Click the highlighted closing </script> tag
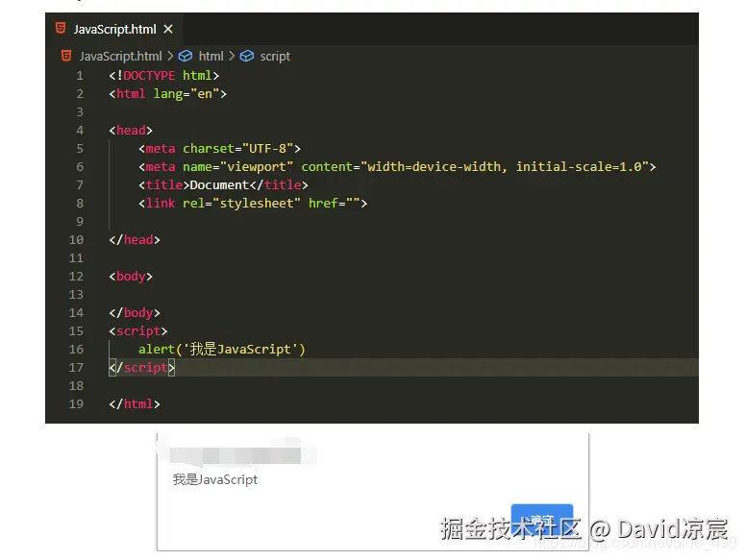746x560 pixels. [141, 368]
